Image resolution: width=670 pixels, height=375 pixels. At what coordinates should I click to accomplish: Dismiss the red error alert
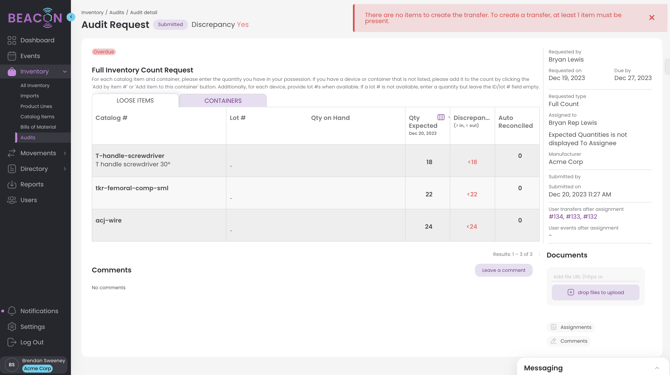(652, 18)
